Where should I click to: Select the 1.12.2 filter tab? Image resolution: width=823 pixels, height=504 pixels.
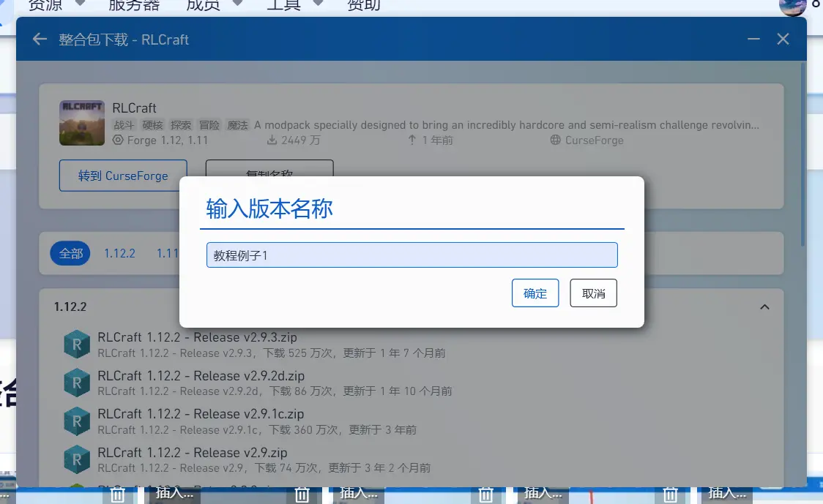(119, 253)
